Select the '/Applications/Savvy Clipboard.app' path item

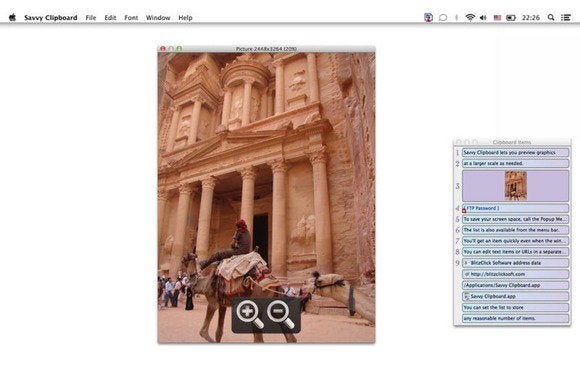point(515,285)
